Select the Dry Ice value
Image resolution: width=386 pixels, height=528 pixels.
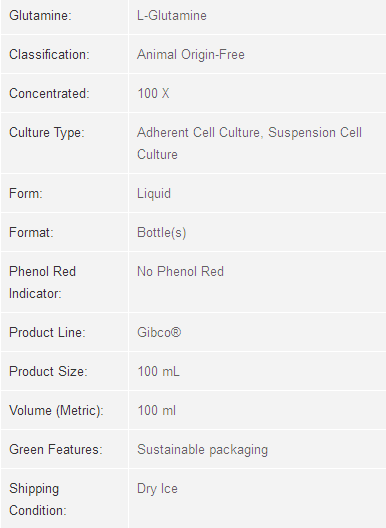click(x=157, y=489)
